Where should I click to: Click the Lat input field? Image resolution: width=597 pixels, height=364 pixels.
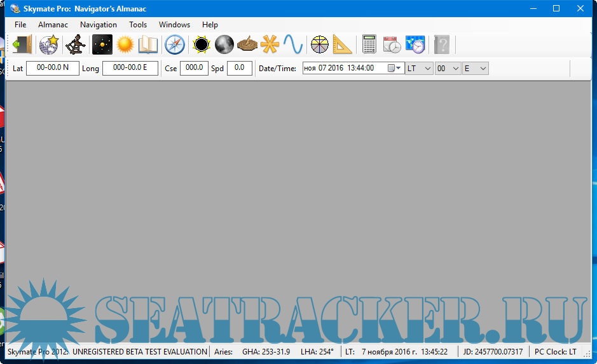tap(52, 68)
